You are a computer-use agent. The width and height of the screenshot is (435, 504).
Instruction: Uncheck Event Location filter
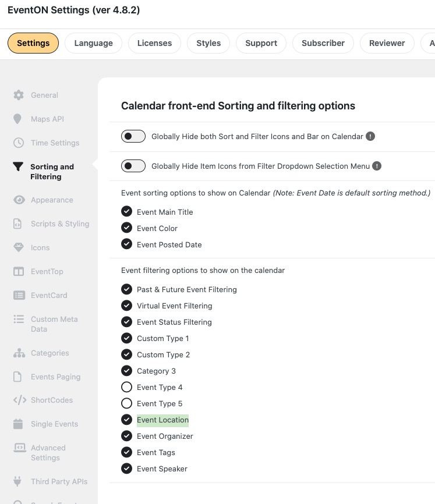pyautogui.click(x=127, y=420)
